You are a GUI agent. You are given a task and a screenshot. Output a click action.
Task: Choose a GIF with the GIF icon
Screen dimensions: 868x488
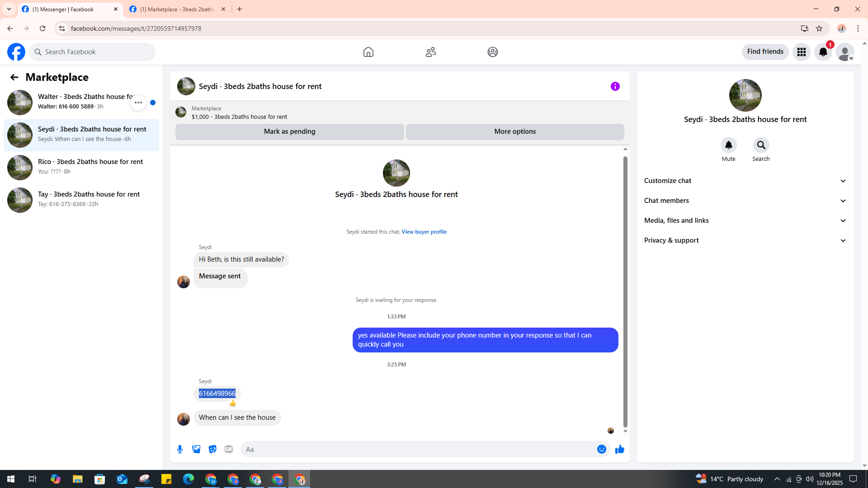click(229, 449)
